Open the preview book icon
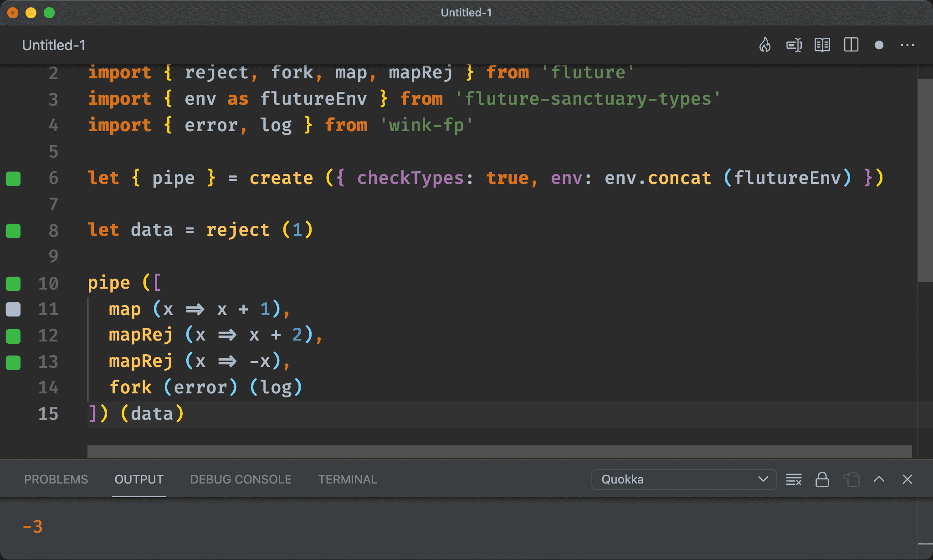The image size is (933, 560). click(x=822, y=45)
